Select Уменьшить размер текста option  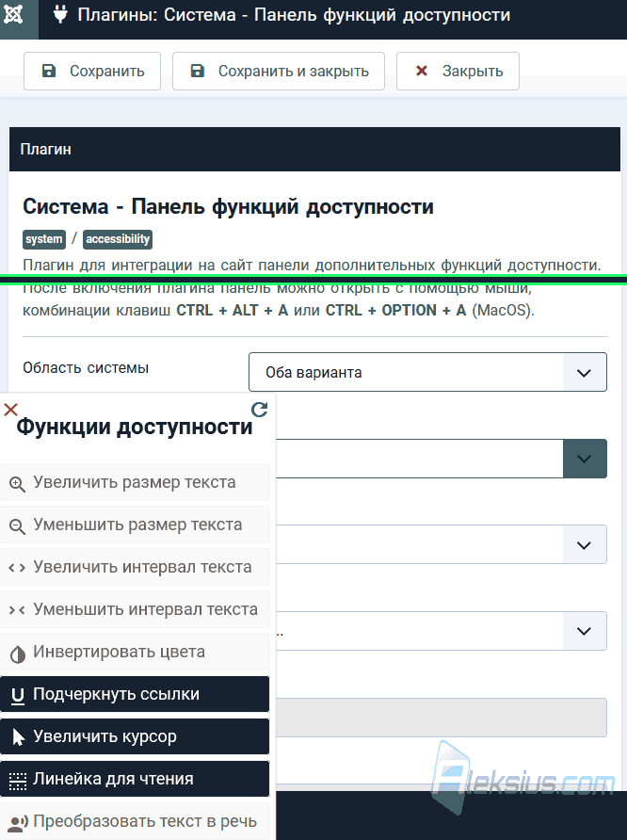(135, 525)
